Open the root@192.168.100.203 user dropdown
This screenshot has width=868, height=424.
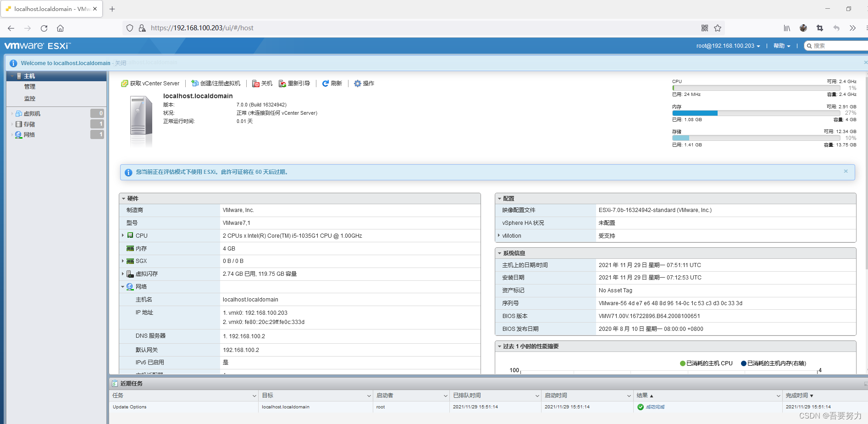pos(728,46)
